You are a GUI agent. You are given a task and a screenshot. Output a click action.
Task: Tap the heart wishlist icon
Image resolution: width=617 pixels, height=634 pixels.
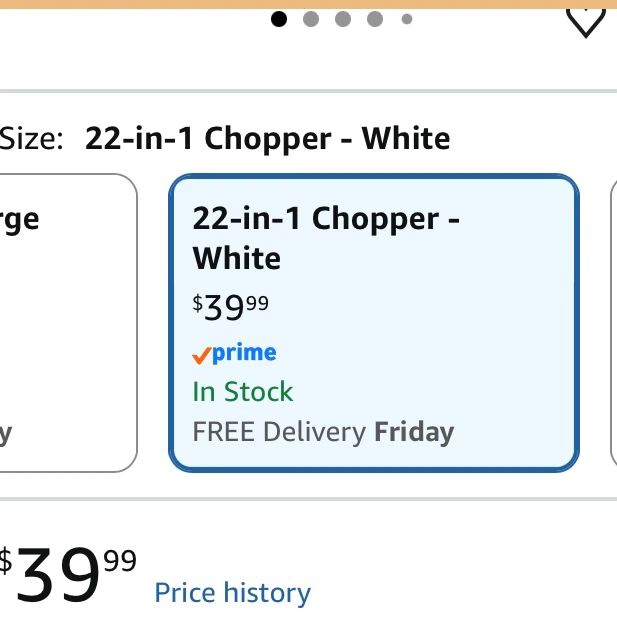pyautogui.click(x=585, y=22)
